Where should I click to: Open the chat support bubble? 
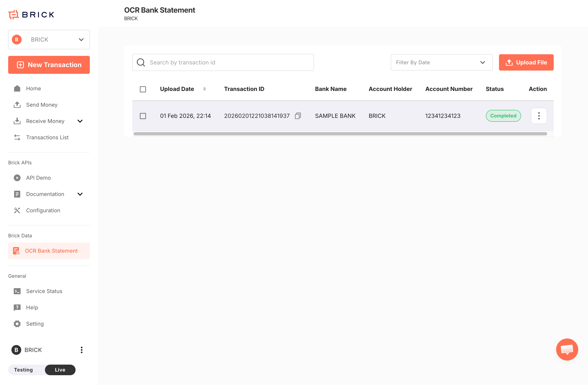coord(567,349)
